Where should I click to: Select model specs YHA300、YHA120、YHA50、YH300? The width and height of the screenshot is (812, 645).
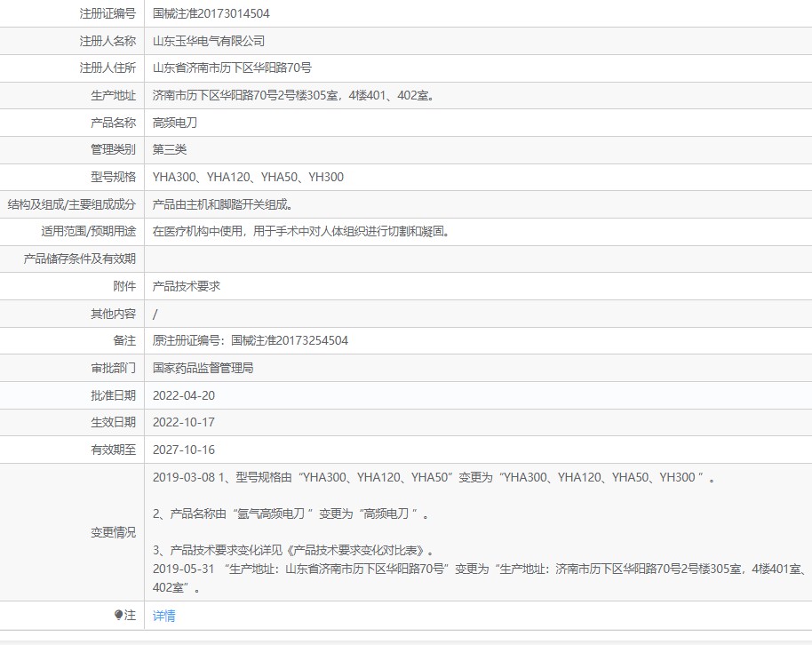(248, 177)
